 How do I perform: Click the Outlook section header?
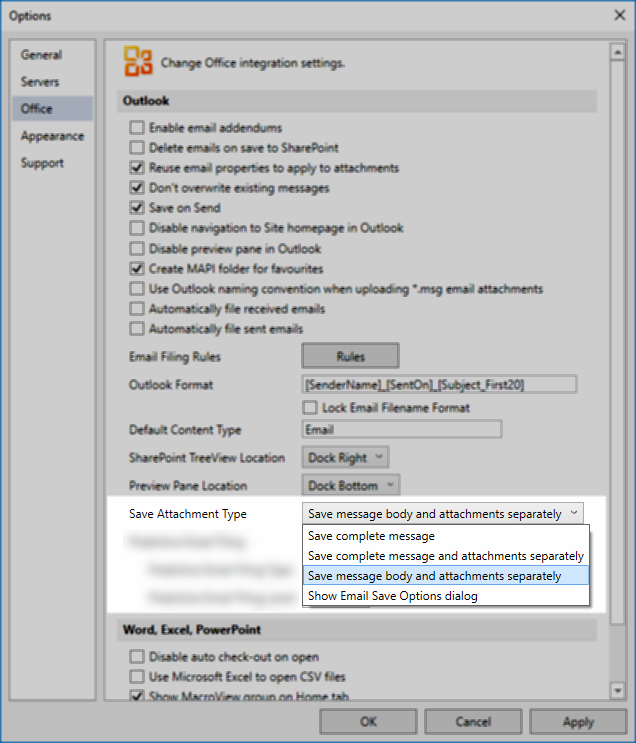tap(357, 101)
